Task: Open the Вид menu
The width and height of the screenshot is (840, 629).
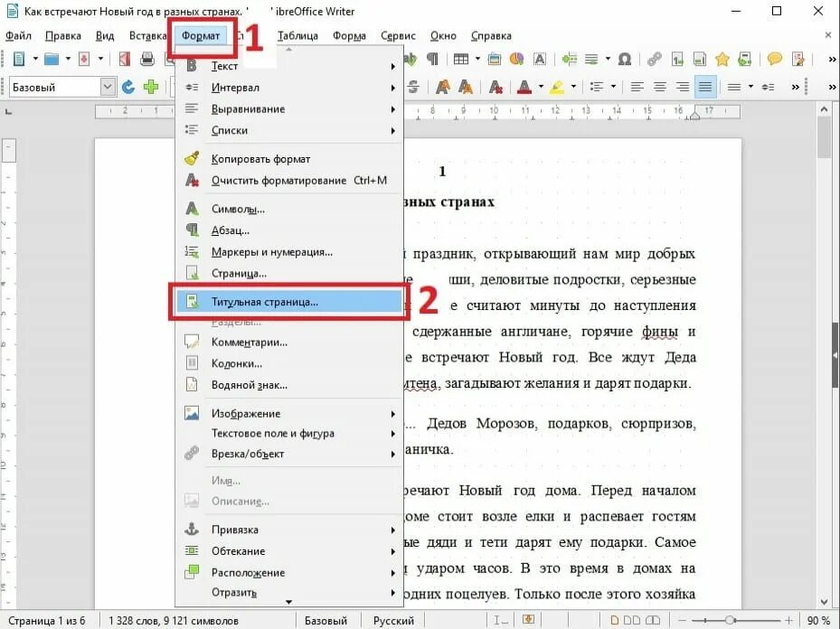Action: coord(105,36)
